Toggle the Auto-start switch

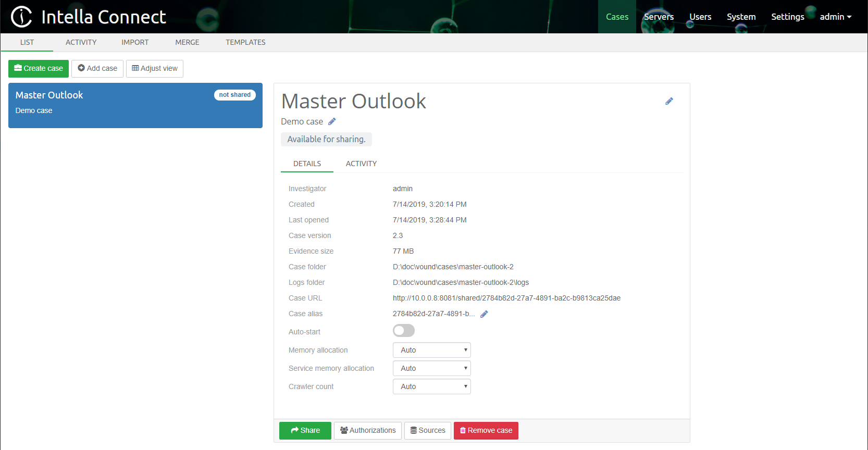tap(403, 331)
